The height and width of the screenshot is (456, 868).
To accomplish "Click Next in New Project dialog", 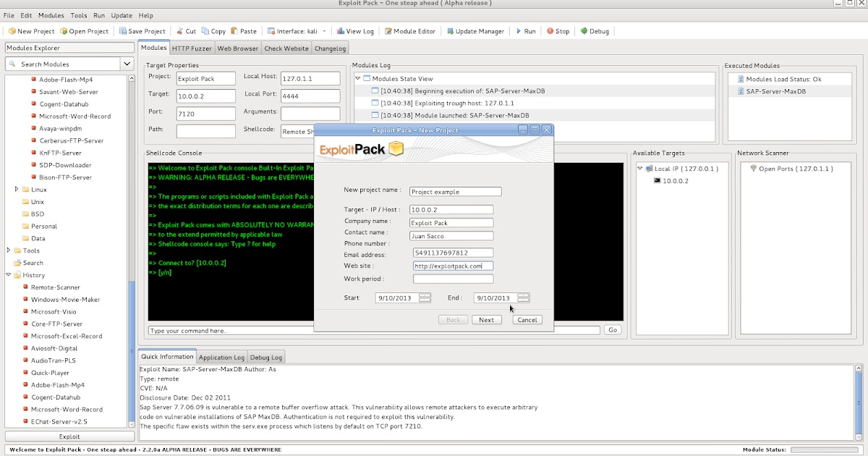I will (x=487, y=320).
